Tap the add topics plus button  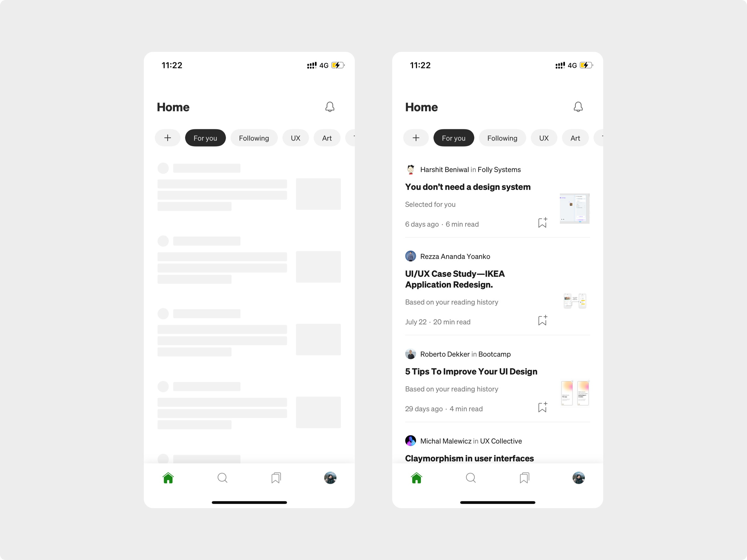167,138
